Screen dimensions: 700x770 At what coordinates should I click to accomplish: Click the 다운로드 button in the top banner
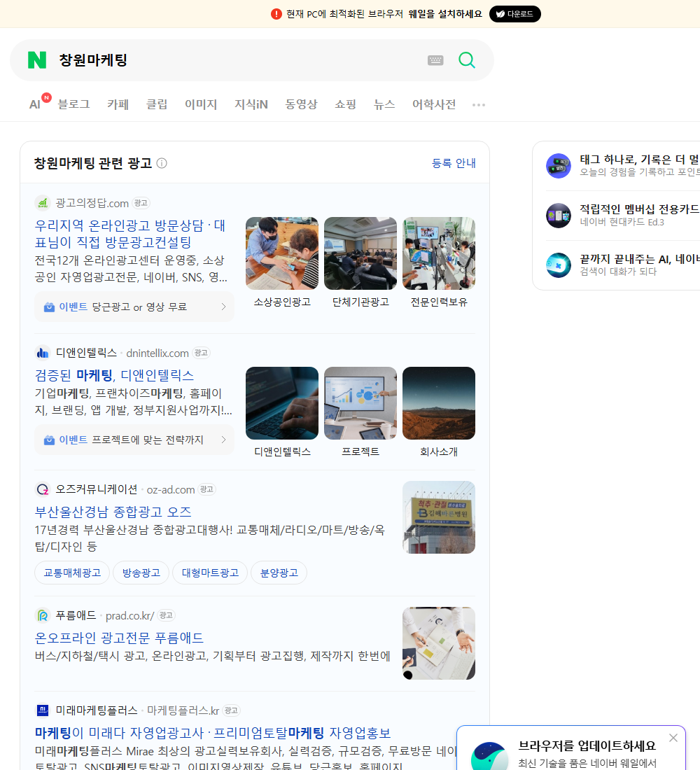[x=514, y=14]
